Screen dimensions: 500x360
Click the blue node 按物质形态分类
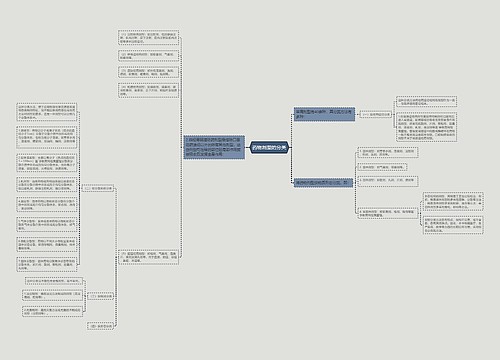(x=323, y=183)
